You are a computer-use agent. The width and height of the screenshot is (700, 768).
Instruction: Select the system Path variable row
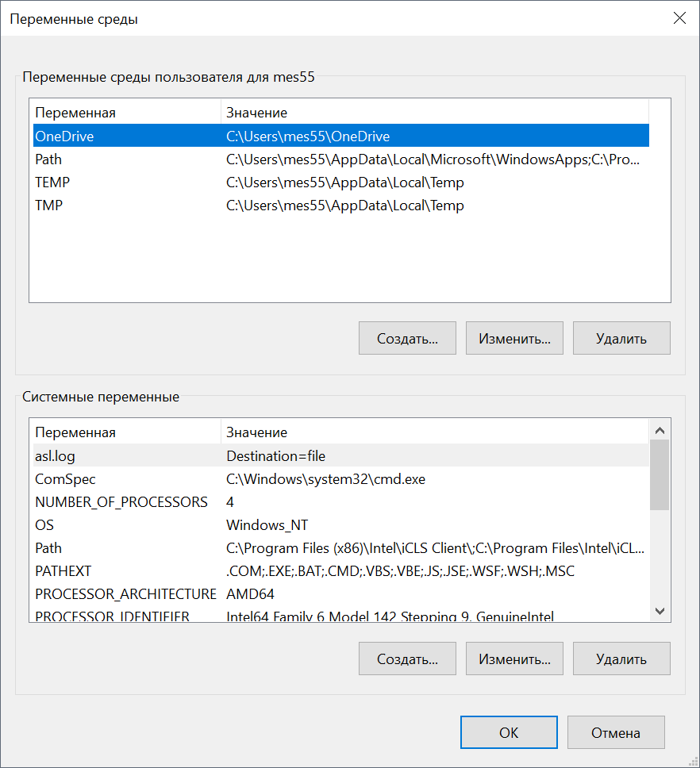point(48,548)
